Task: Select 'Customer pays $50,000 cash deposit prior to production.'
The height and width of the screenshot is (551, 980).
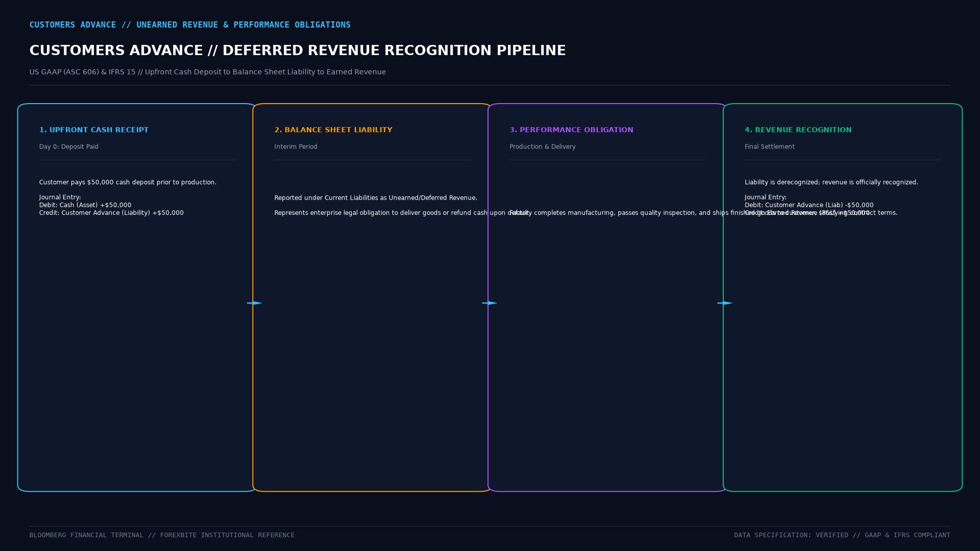Action: [x=128, y=183]
